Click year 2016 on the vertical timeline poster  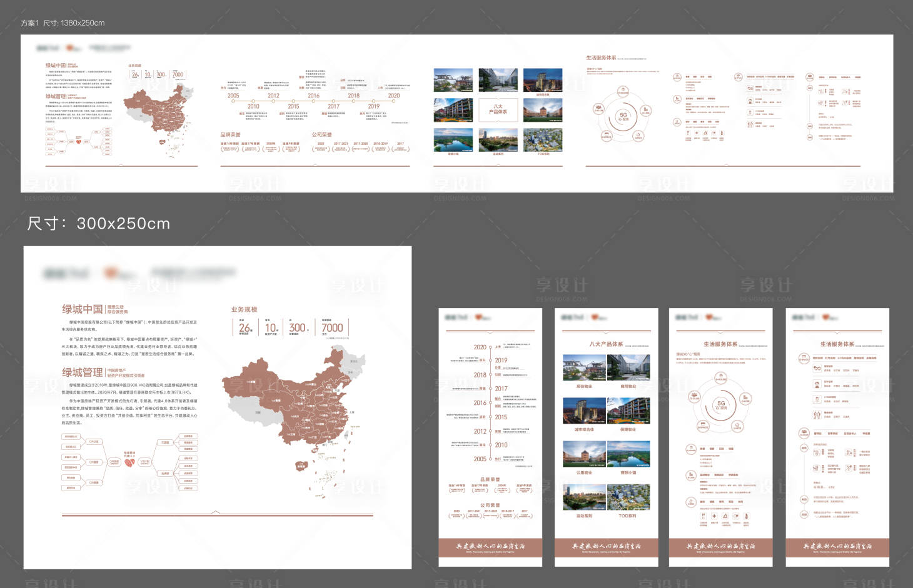(x=480, y=403)
